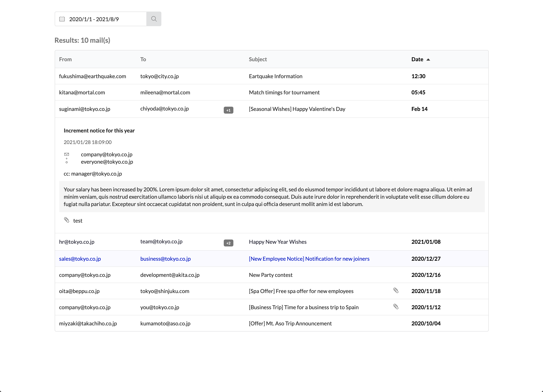543x392 pixels.
Task: Click the To column header
Action: tap(143, 59)
